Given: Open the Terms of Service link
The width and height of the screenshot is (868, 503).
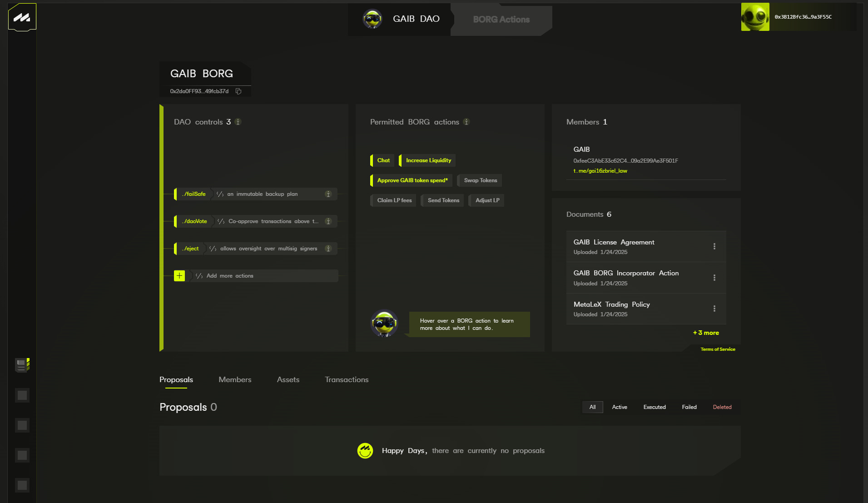Looking at the screenshot, I should pyautogui.click(x=718, y=349).
